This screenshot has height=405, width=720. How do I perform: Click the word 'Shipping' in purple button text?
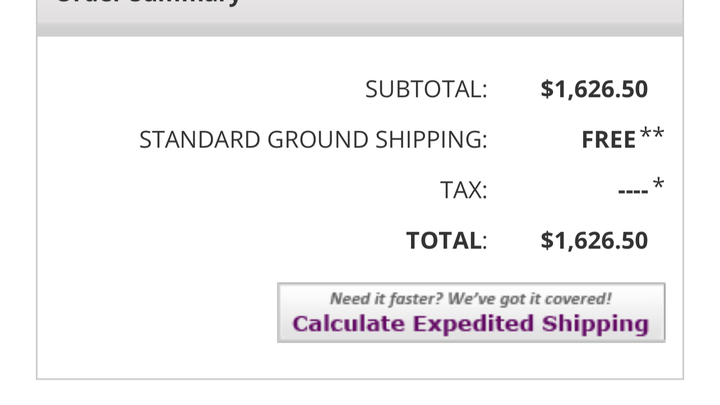(596, 324)
